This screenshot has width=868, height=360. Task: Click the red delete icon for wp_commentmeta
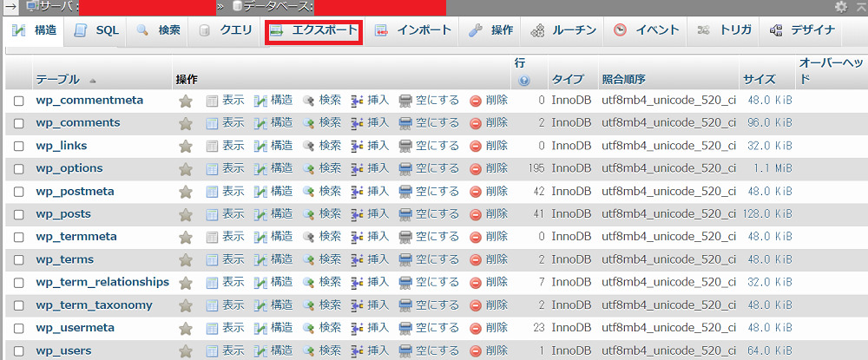click(x=476, y=101)
